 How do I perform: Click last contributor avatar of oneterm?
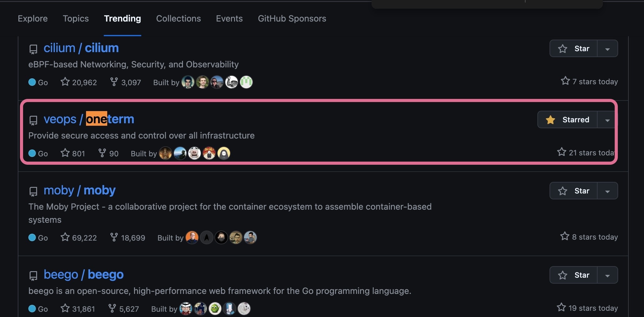pos(223,153)
